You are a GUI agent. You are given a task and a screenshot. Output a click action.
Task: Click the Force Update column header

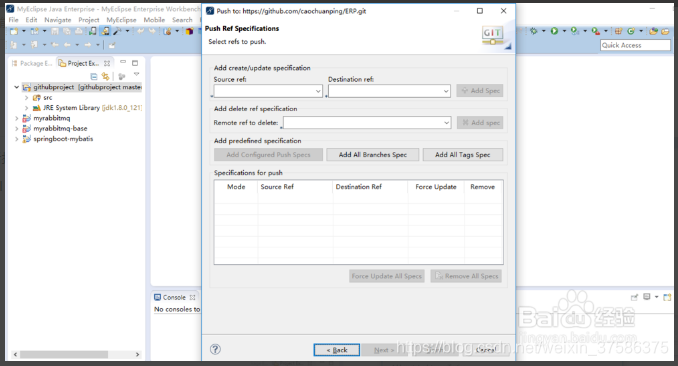click(x=436, y=187)
